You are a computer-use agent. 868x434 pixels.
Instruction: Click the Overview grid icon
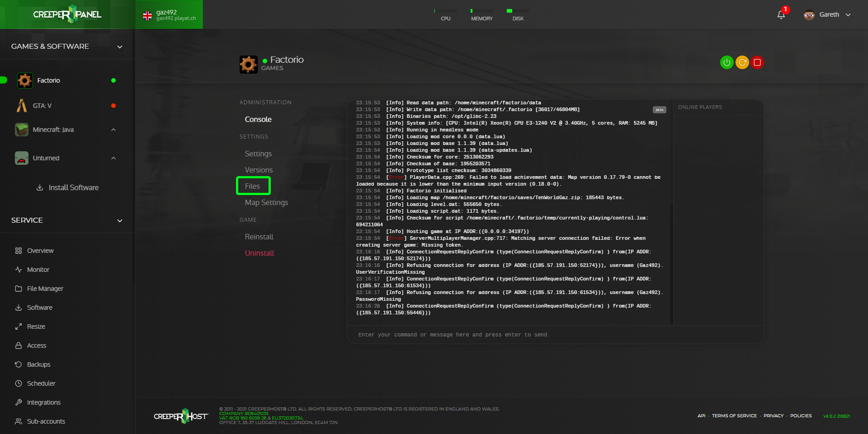[19, 251]
